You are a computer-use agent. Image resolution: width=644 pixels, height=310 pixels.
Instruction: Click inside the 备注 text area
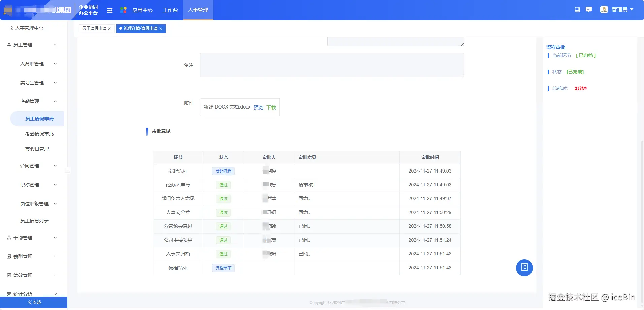(x=331, y=65)
